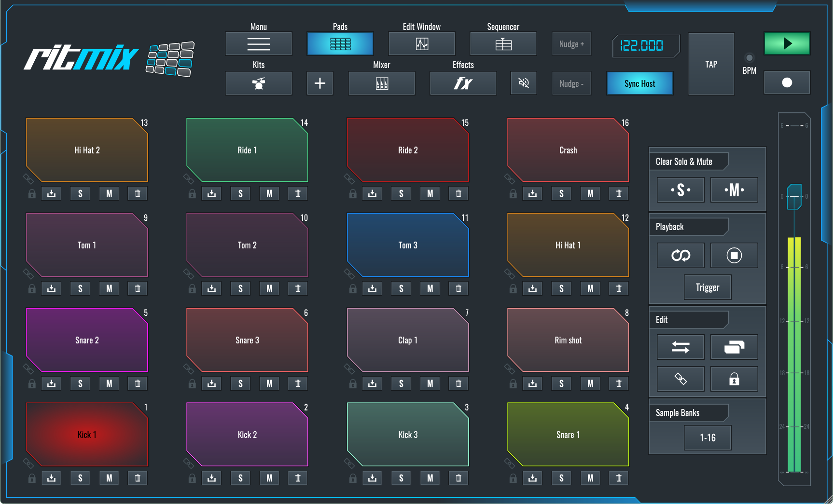Open the 1-16 Sample Banks selector
Viewport: 833px width, 504px height.
click(708, 437)
